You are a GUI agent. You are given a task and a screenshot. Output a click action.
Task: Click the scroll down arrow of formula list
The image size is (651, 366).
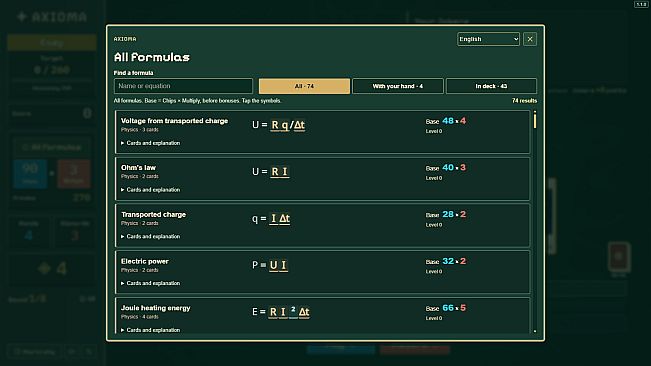tap(535, 331)
